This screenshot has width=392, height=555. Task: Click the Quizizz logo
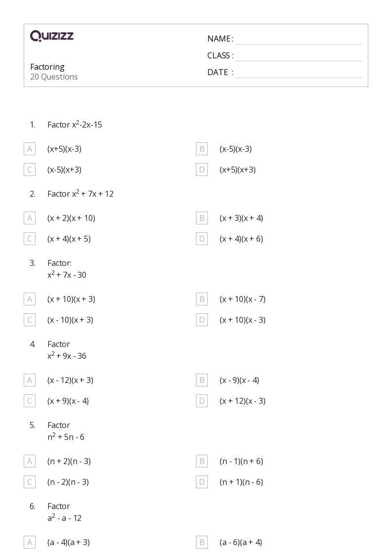tap(52, 36)
